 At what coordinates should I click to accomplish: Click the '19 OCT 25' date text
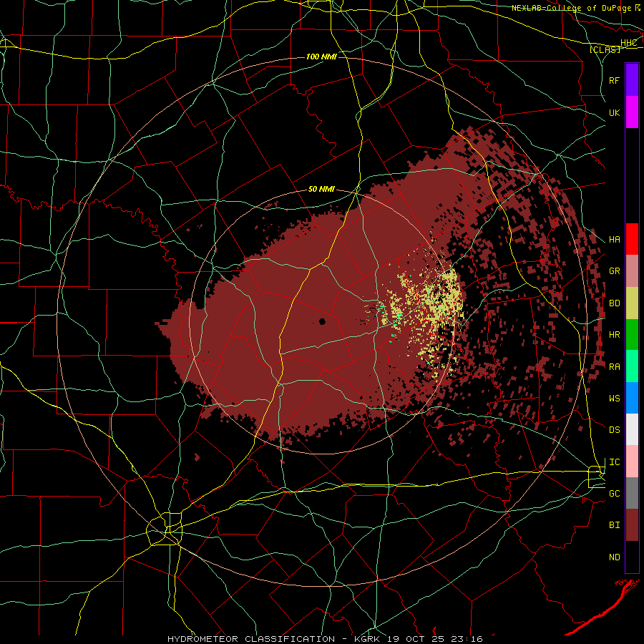click(x=416, y=639)
